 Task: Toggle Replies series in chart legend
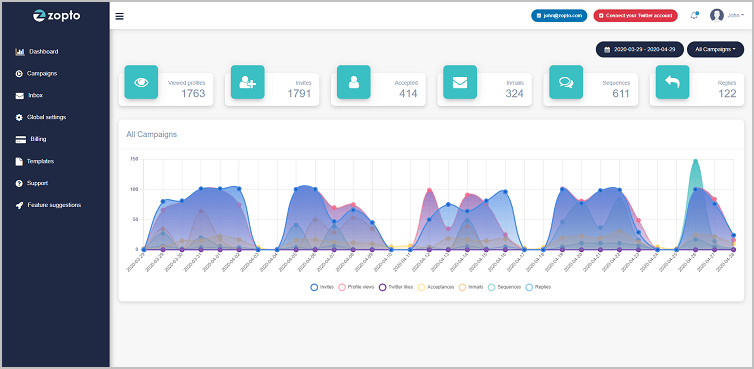(x=538, y=287)
